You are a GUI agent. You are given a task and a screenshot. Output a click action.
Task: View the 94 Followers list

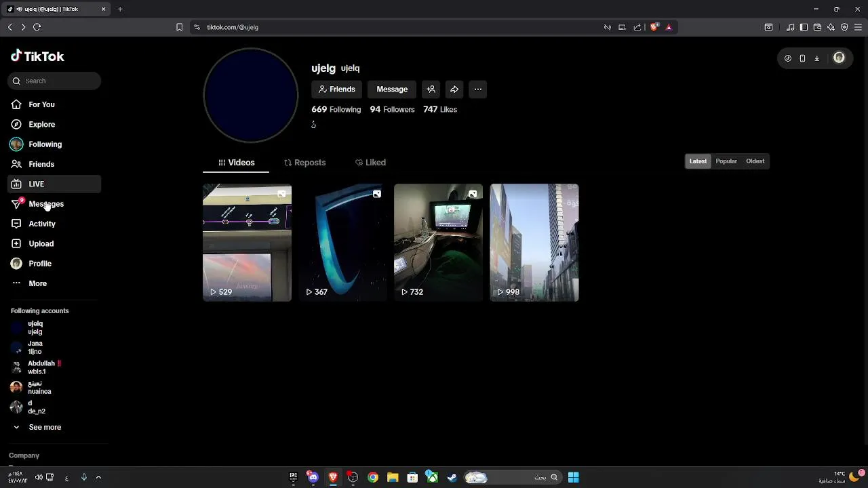[x=392, y=109]
